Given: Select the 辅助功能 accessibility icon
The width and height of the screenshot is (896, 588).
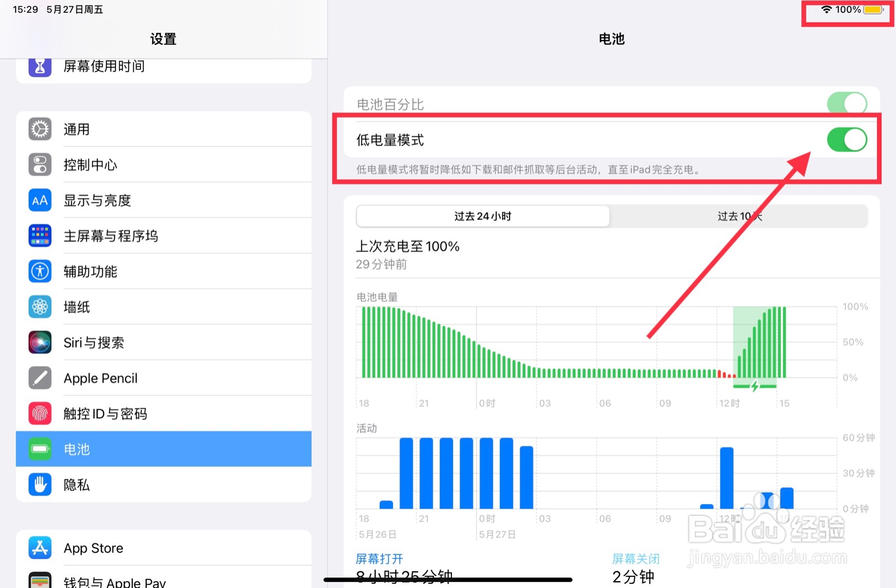Looking at the screenshot, I should click(x=39, y=271).
